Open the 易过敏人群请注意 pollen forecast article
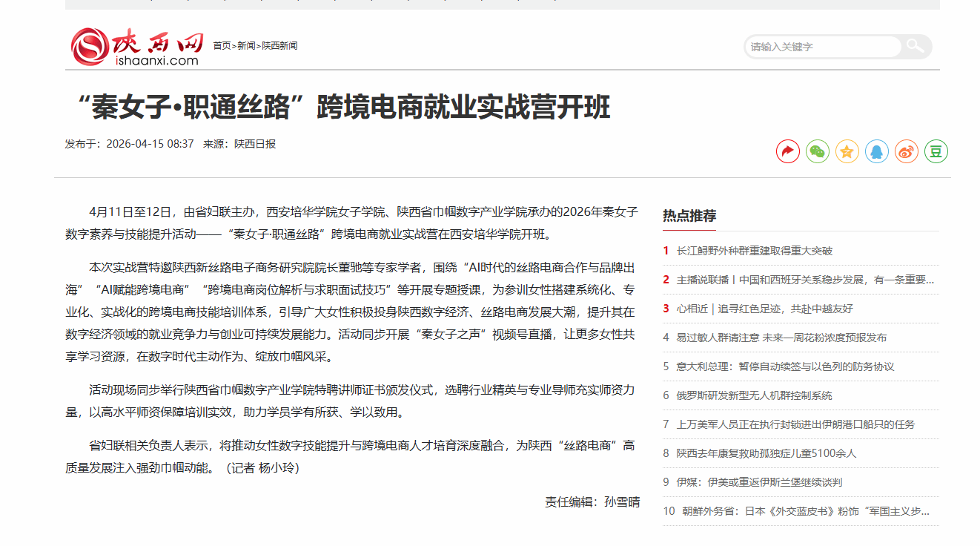This screenshot has width=980, height=546. pos(781,338)
